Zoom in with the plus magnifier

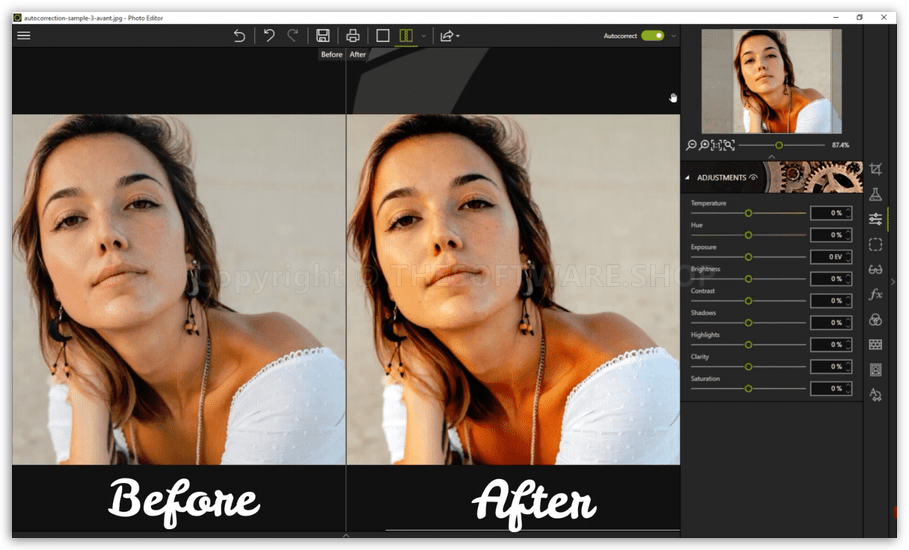coord(704,145)
